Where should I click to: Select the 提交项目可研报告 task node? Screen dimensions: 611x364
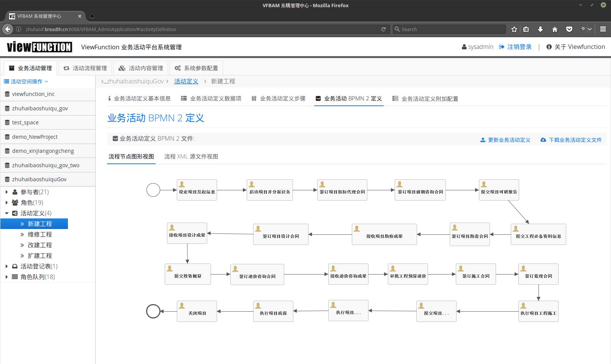click(499, 190)
